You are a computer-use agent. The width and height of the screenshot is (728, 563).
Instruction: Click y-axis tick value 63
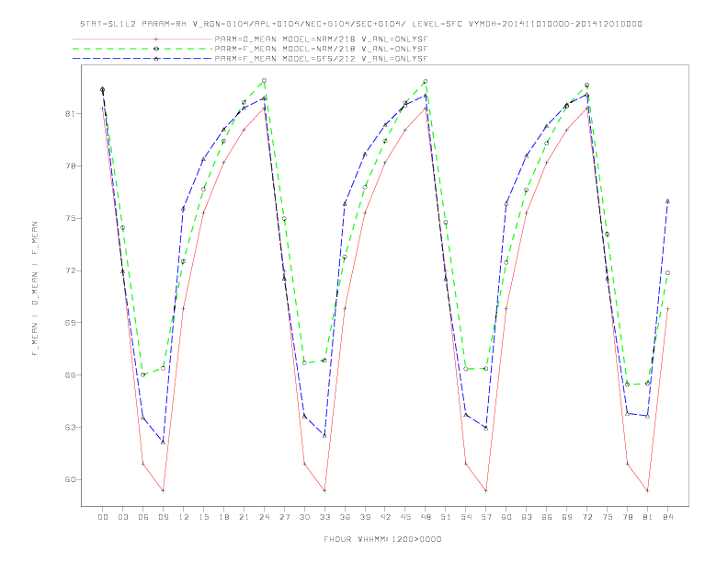tap(70, 427)
